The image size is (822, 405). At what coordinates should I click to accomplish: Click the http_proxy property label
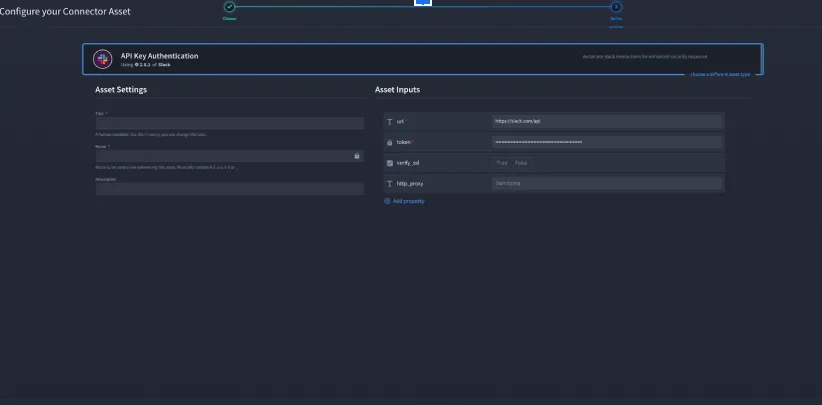410,184
